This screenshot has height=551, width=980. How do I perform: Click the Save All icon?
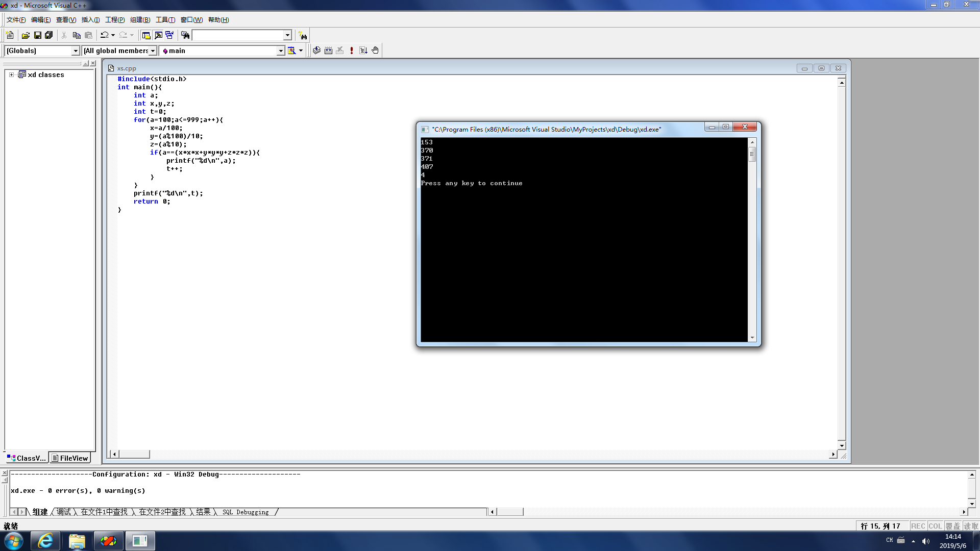(49, 35)
